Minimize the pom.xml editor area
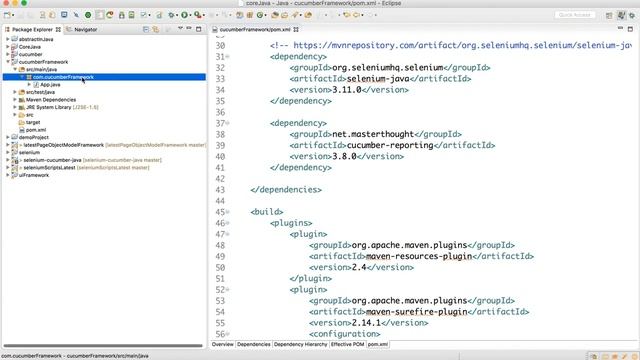 [x=620, y=29]
